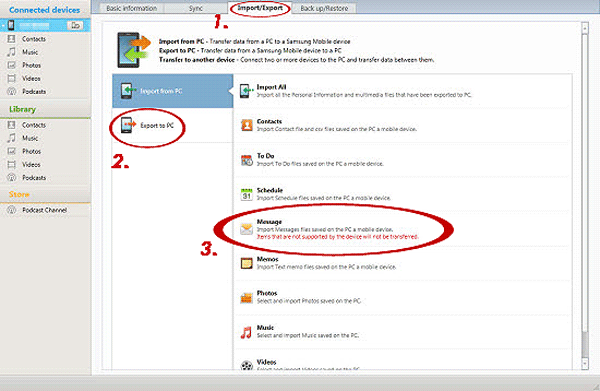Click the Message envelope icon
Screen dimensions: 600x391
coord(246,229)
